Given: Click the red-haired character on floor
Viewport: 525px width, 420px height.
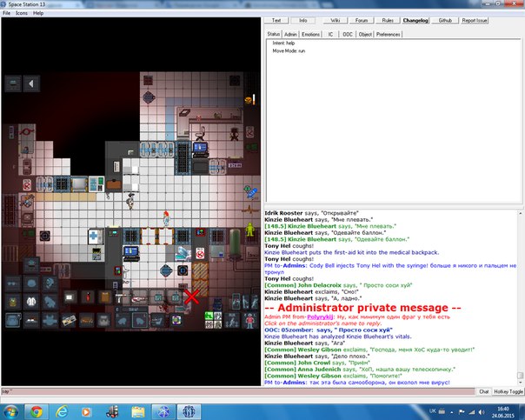Looking at the screenshot, I should coord(166,218).
